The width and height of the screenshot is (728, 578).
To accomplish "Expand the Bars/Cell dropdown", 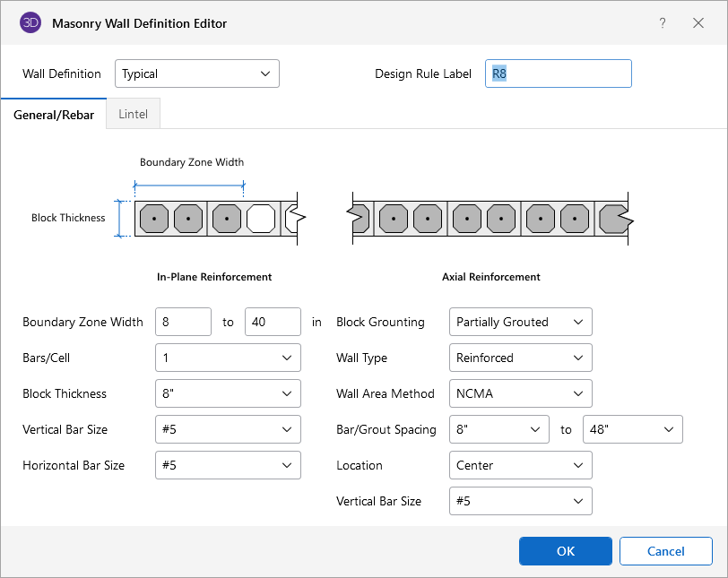I will click(228, 358).
